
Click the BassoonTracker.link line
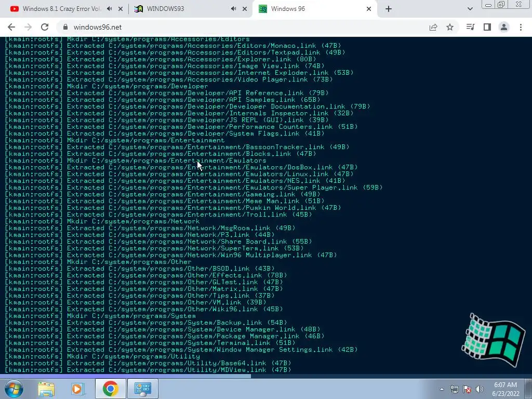(177, 147)
